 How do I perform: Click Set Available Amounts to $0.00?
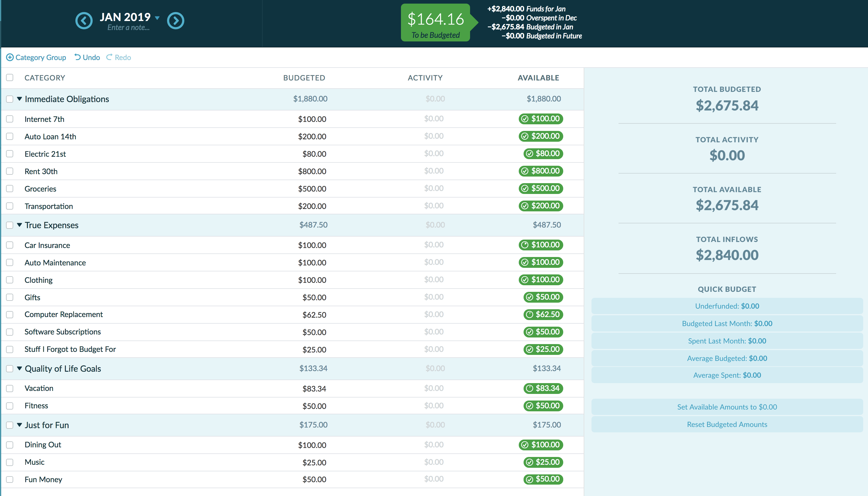pos(727,407)
